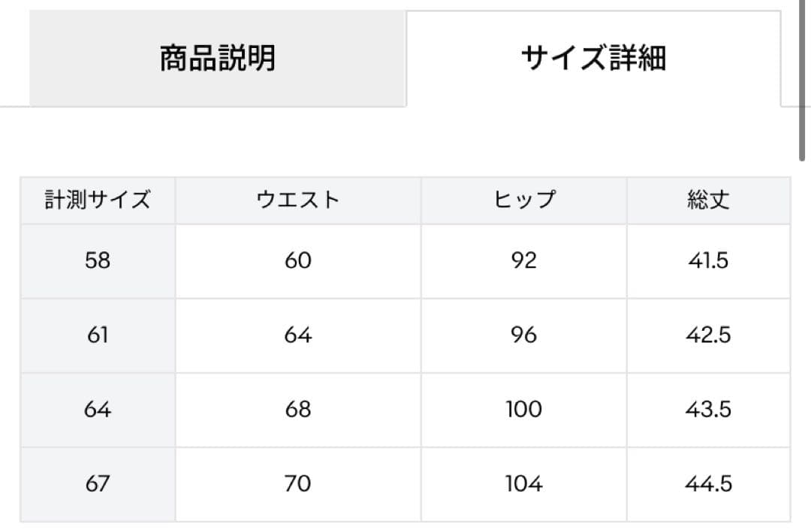This screenshot has height=532, width=811.
Task: Click the size 58 row label
Action: point(97,260)
